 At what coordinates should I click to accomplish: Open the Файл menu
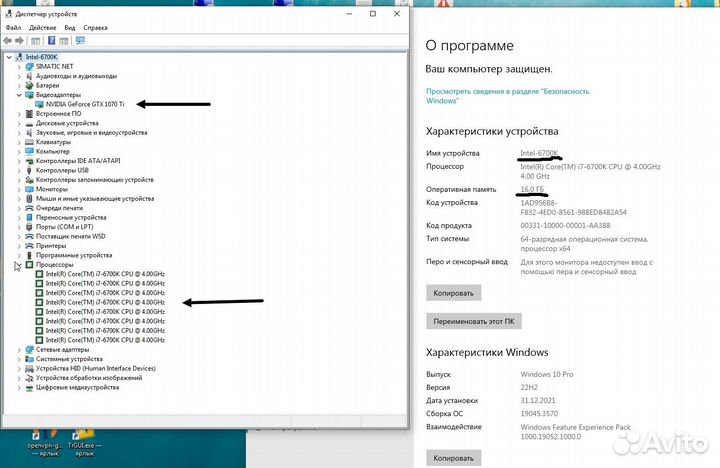[13, 28]
